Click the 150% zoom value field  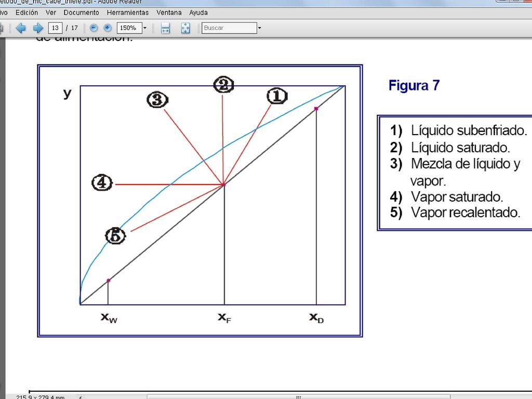[x=129, y=28]
